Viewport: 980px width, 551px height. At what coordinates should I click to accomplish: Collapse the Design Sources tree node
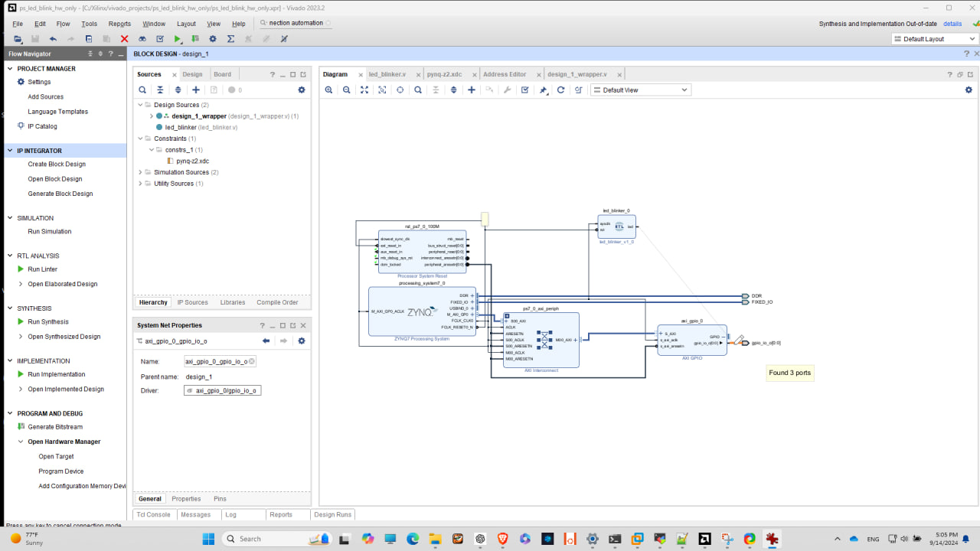(140, 105)
